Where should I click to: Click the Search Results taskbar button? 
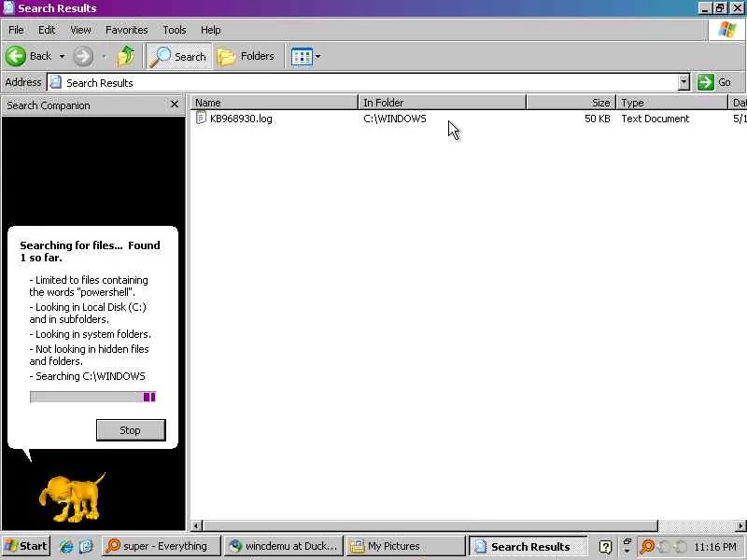tap(528, 546)
